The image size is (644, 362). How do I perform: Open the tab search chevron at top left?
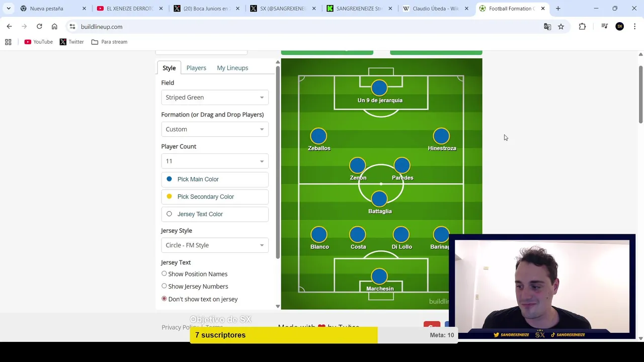9,9
